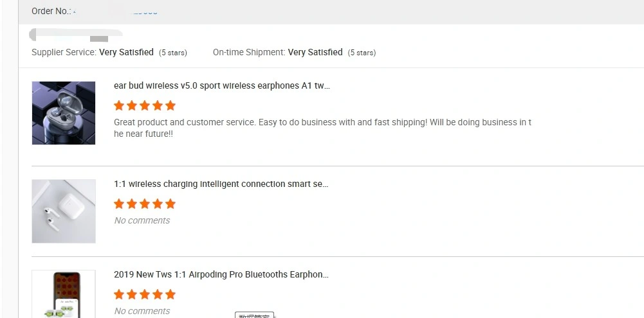Select third star of 1:1 wireless charging rating
This screenshot has height=318, width=644.
point(145,204)
